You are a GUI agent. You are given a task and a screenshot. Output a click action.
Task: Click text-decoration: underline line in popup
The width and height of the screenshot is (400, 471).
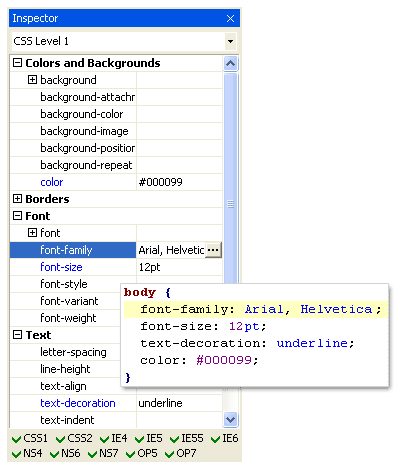click(x=247, y=343)
